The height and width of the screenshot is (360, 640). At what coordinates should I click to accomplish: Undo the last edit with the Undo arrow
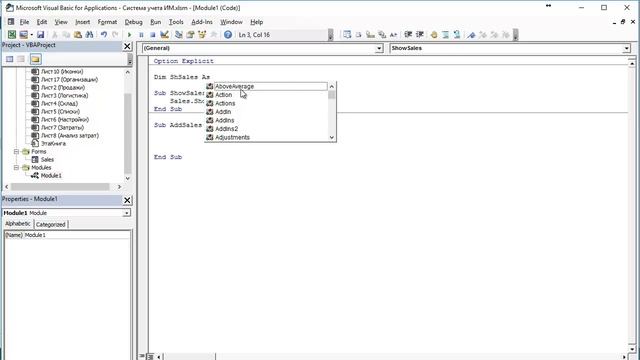click(104, 35)
